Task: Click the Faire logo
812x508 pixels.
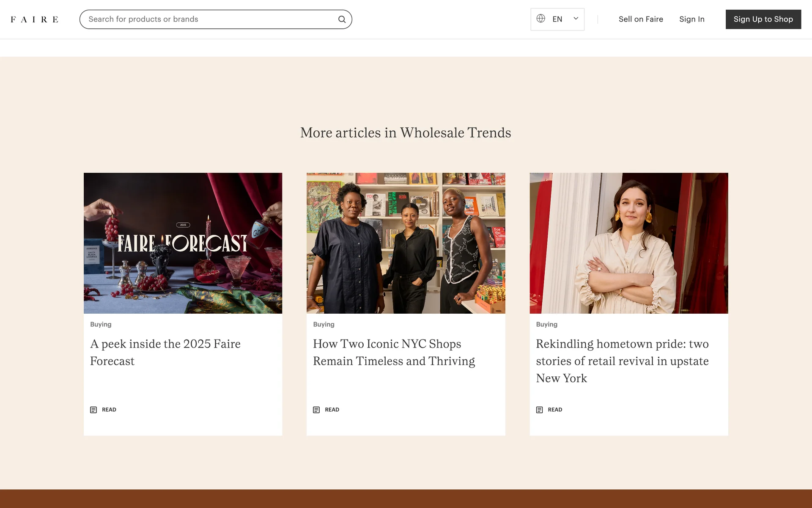Action: 34,19
